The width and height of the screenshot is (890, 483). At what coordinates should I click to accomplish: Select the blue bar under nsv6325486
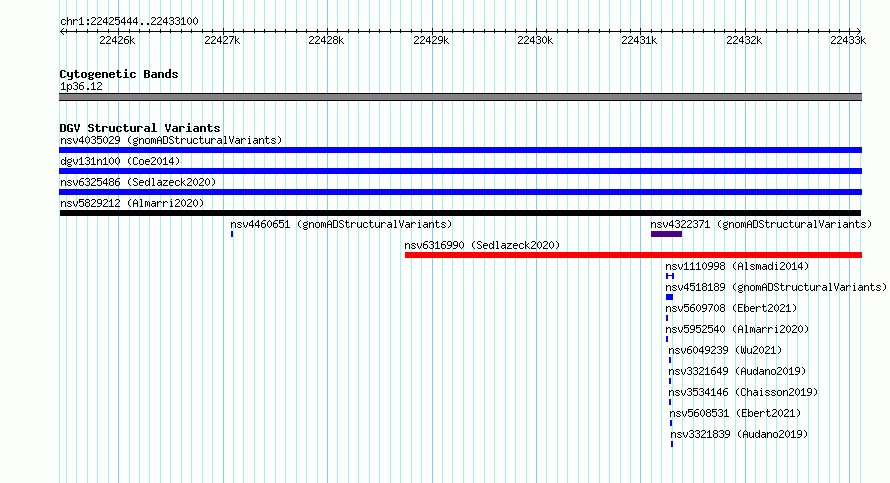[x=460, y=192]
